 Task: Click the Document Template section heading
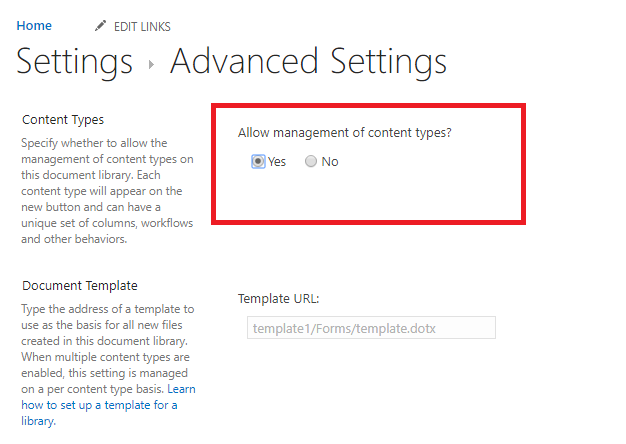[80, 285]
